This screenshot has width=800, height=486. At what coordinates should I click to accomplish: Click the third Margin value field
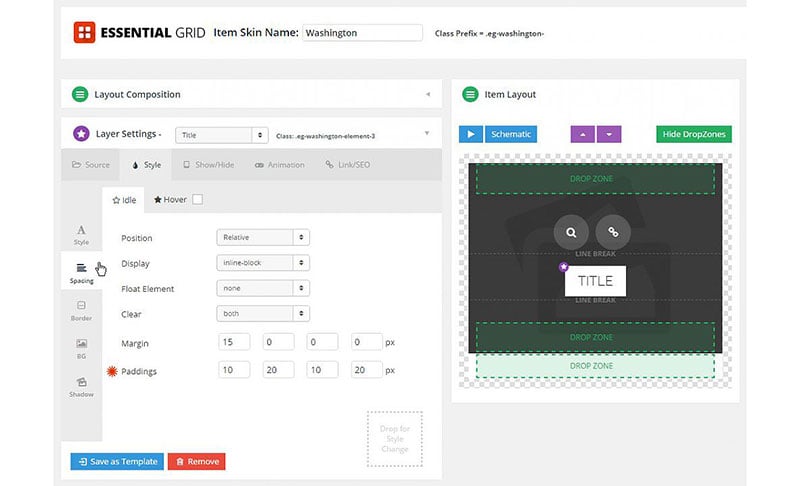(x=322, y=342)
